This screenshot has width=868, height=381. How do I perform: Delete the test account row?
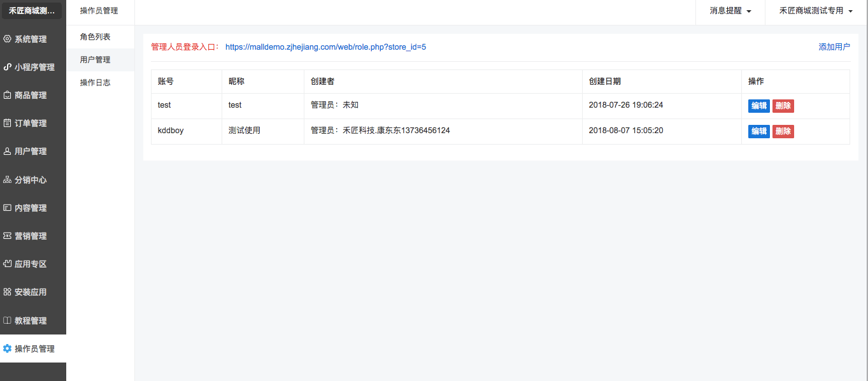[783, 106]
